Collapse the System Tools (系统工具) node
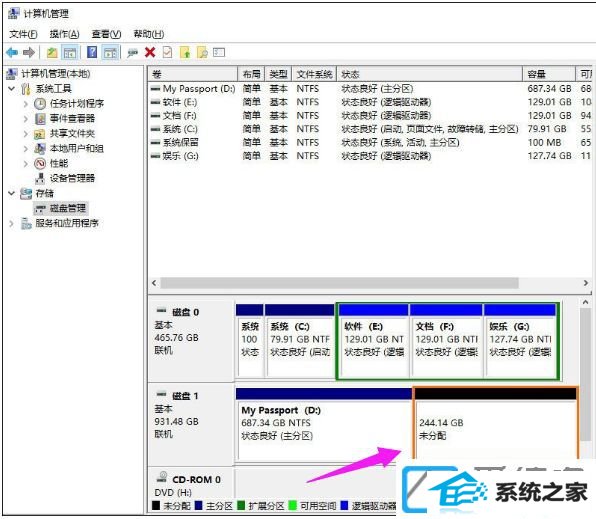This screenshot has height=519, width=596. tap(12, 89)
